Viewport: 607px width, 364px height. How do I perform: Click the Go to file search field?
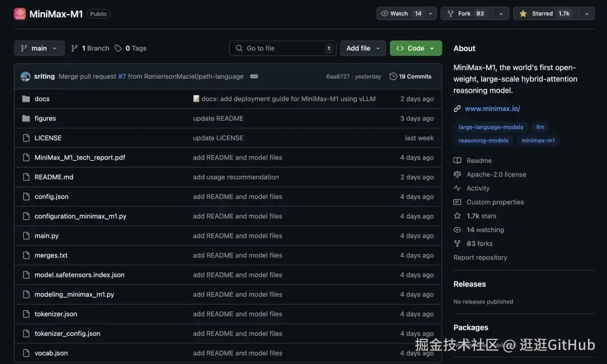[283, 48]
